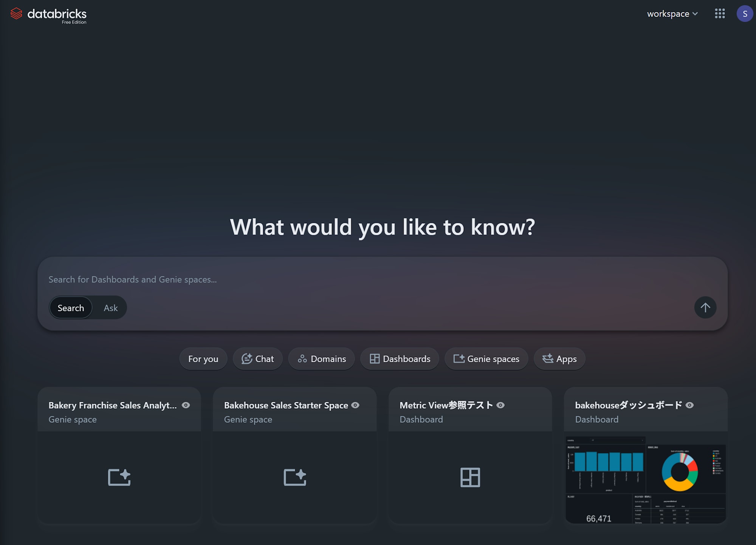The width and height of the screenshot is (756, 545).
Task: Click eye icon beside Bakehouse Sales Starter Space
Action: tap(355, 405)
